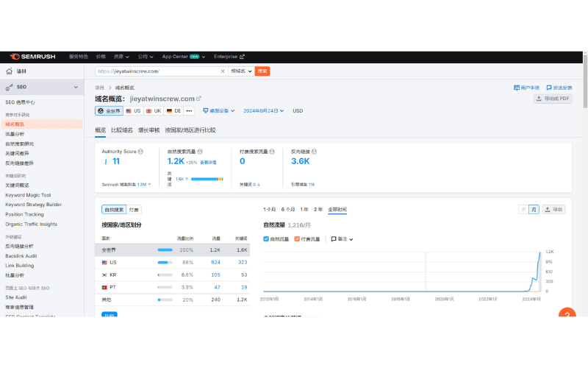Click the organic traffic line chart peak
This screenshot has height=368, width=588.
pos(540,252)
